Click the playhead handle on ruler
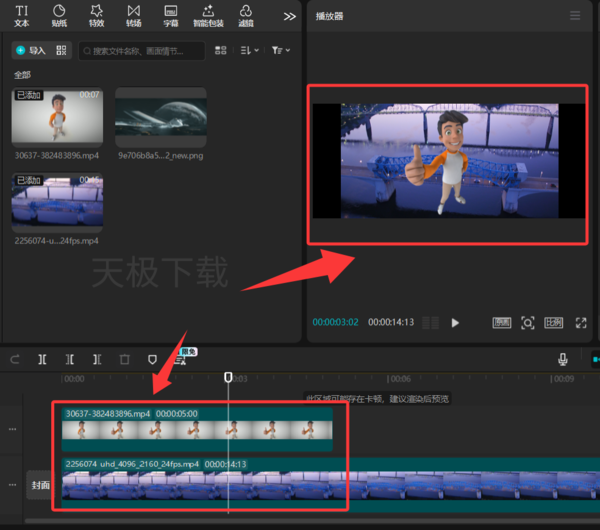 228,377
